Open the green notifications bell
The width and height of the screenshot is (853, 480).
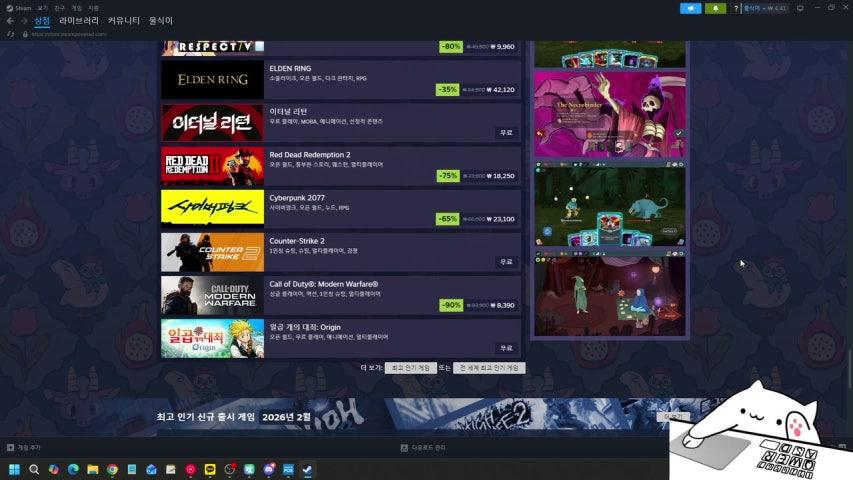coord(715,8)
